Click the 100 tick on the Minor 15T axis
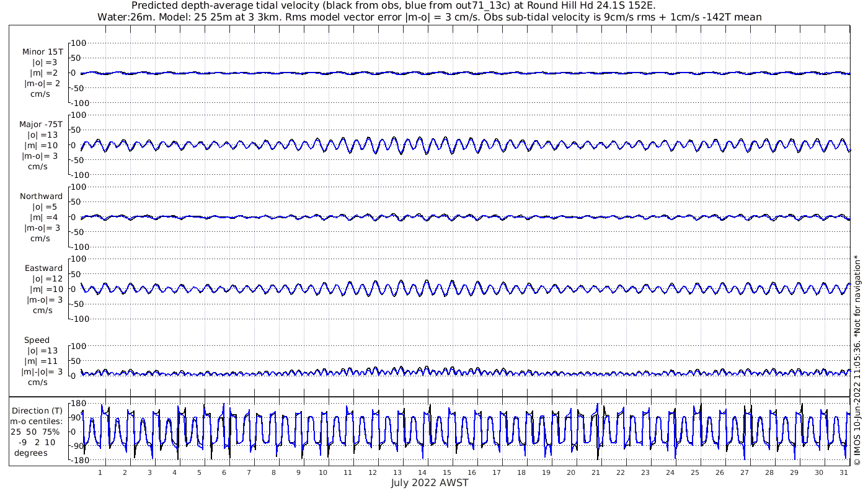Image resolution: width=868 pixels, height=496 pixels. tap(79, 43)
